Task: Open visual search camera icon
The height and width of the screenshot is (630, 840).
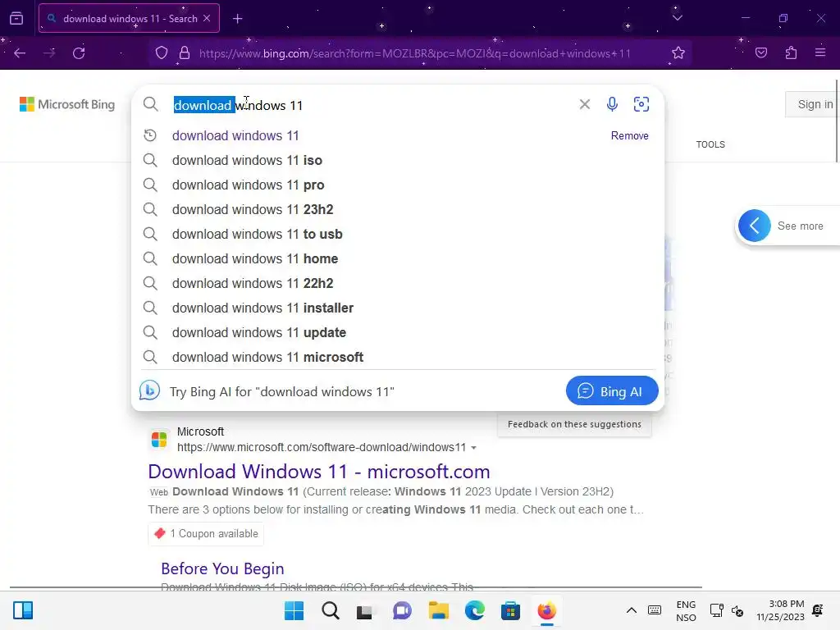Action: pos(641,104)
